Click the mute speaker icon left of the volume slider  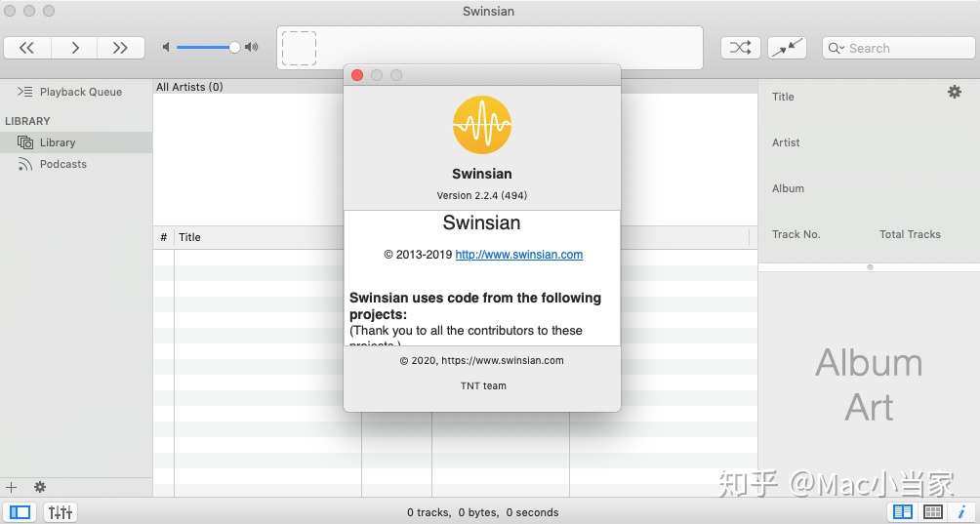click(x=166, y=47)
